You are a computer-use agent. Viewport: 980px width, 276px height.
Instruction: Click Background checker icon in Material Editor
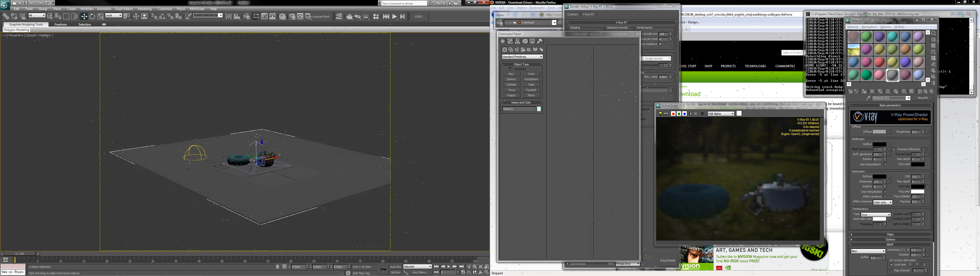934,46
